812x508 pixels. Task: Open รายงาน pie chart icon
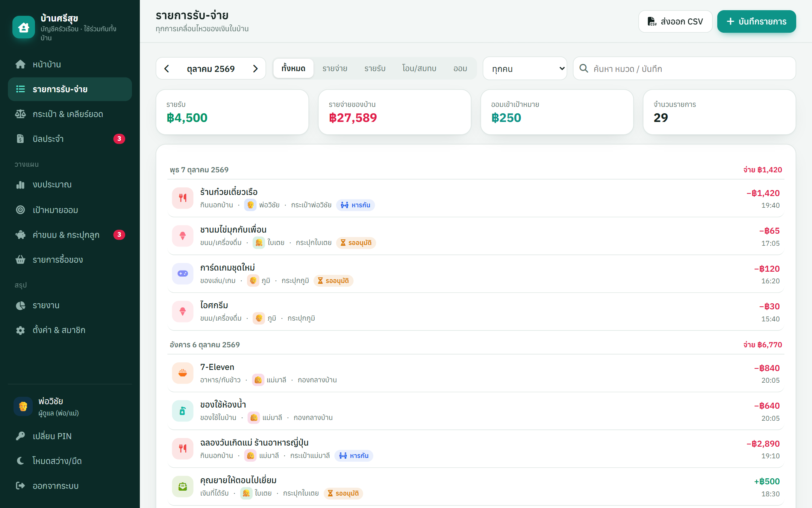click(20, 305)
